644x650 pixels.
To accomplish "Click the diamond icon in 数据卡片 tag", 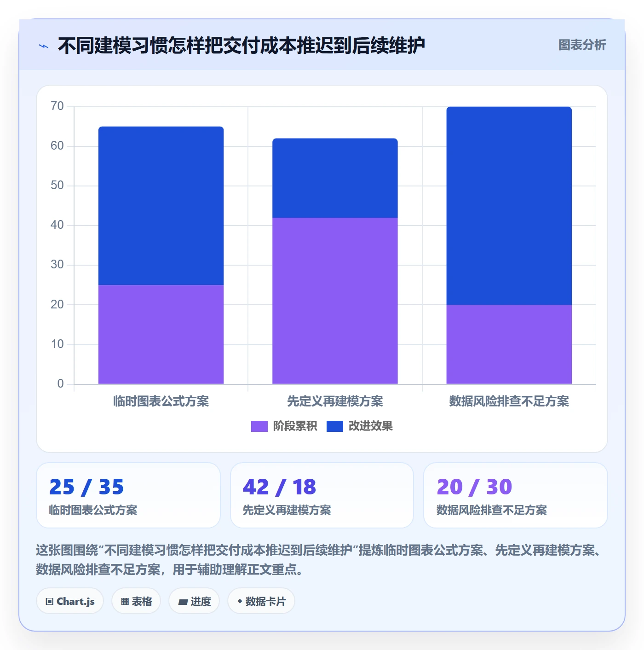I will (240, 601).
